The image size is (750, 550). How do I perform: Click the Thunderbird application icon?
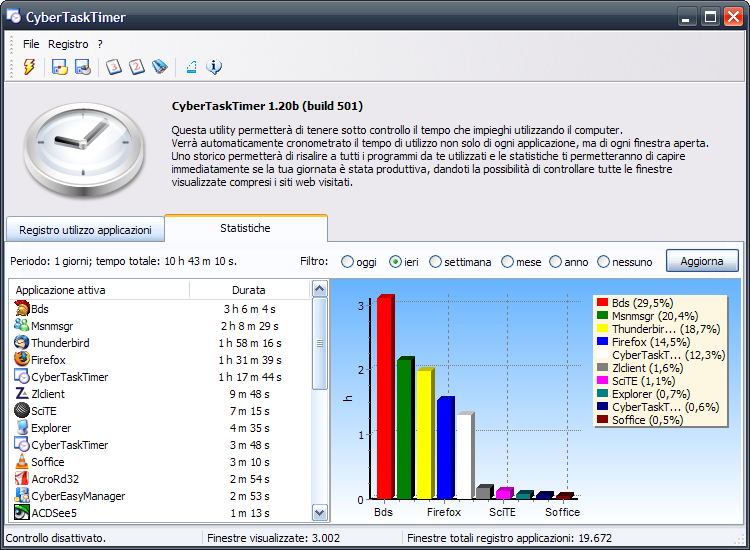22,342
